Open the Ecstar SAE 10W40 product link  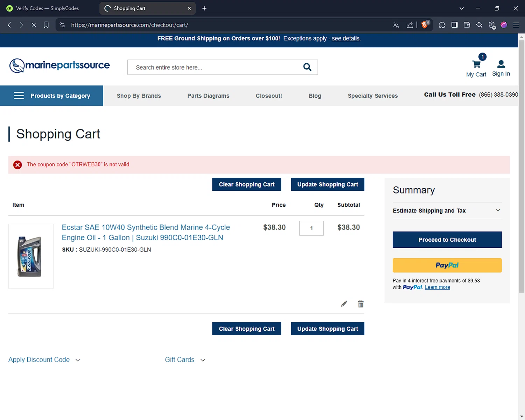pos(146,232)
